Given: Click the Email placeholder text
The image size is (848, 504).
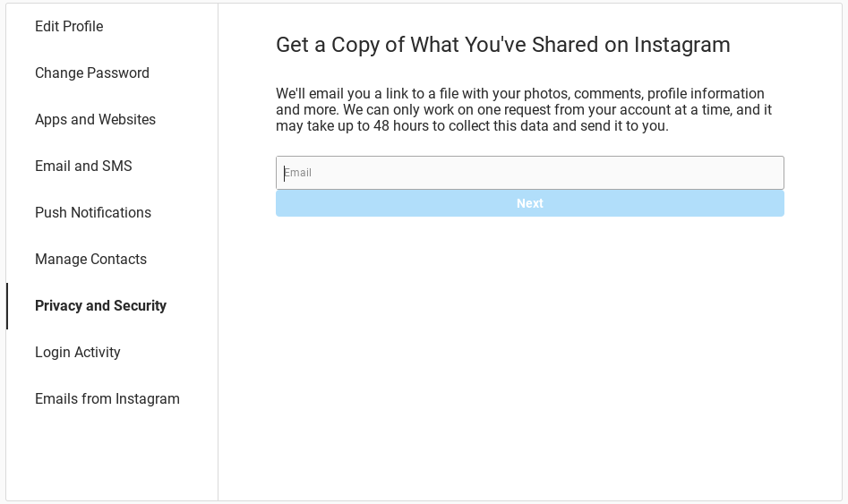Looking at the screenshot, I should (x=298, y=173).
